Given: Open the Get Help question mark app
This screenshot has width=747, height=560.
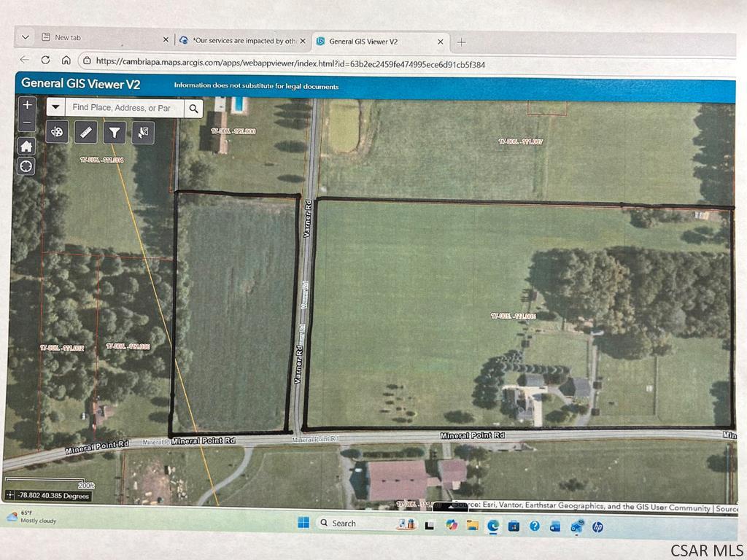Looking at the screenshot, I should (535, 526).
